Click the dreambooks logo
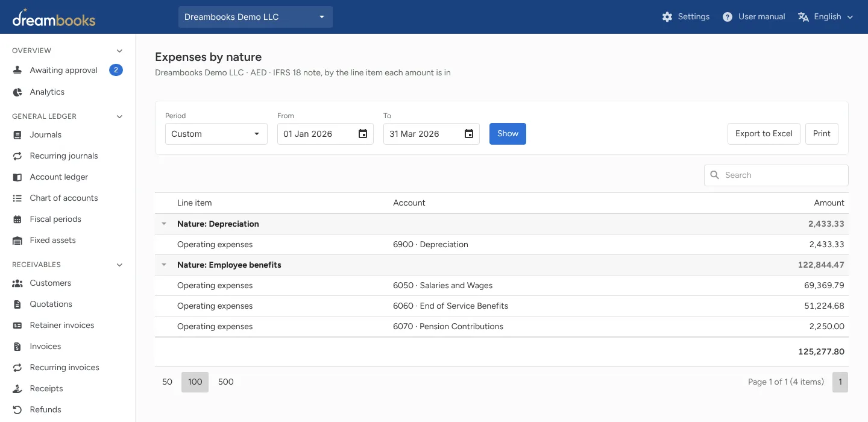The image size is (868, 422). pyautogui.click(x=54, y=17)
